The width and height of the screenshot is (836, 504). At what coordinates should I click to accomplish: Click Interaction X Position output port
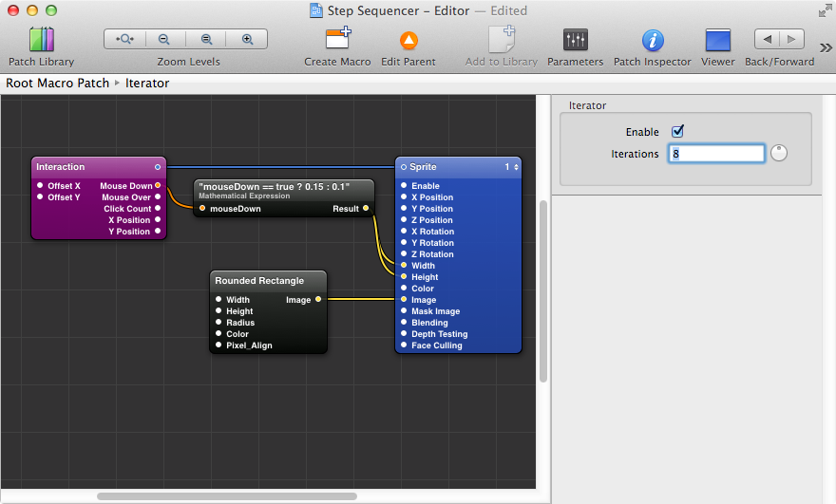pos(158,219)
